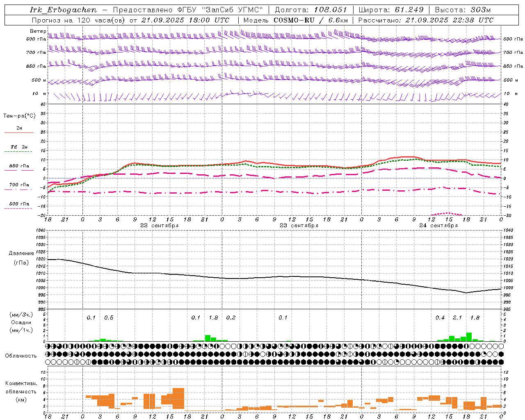Image resolution: width=525 pixels, height=420 pixels.
Task: Select the Конвективн. облачность (км) label
Action: [21, 391]
